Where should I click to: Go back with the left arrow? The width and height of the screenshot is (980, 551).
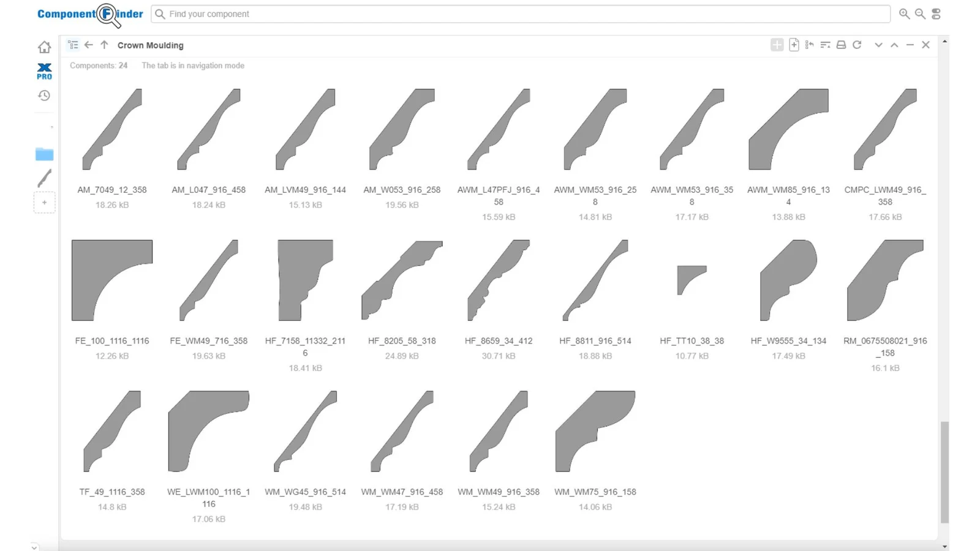coord(89,45)
